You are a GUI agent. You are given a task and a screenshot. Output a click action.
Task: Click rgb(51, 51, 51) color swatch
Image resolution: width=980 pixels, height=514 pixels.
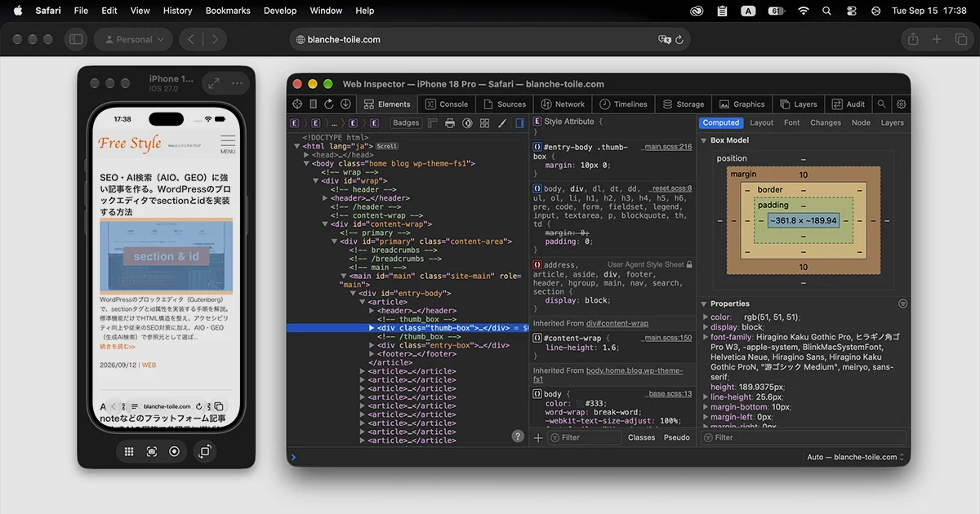click(x=738, y=317)
